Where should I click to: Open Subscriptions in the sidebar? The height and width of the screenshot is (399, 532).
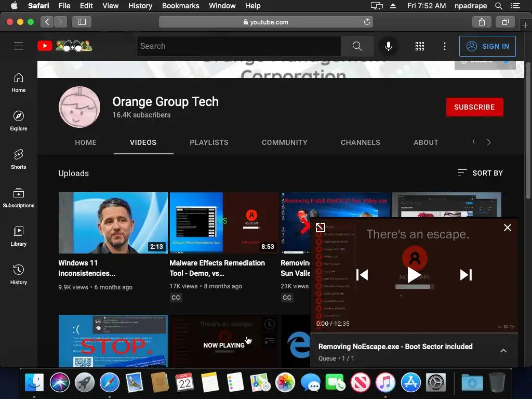[19, 197]
